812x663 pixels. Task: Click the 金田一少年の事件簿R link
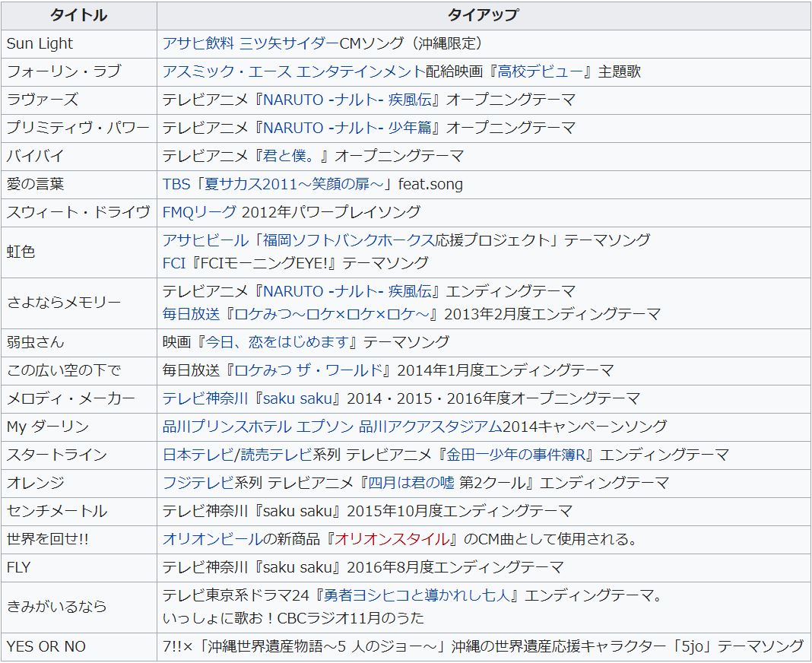coord(515,455)
